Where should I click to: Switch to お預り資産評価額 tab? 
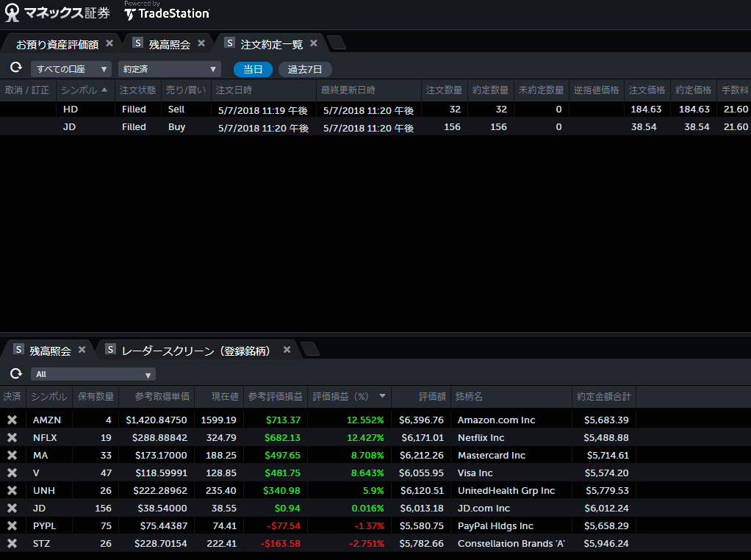click(57, 45)
